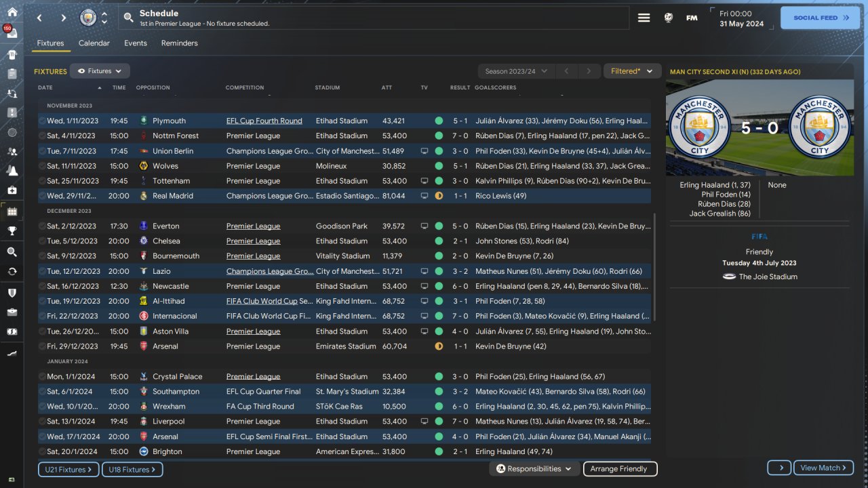Click the Arrange Friendly button

click(620, 469)
